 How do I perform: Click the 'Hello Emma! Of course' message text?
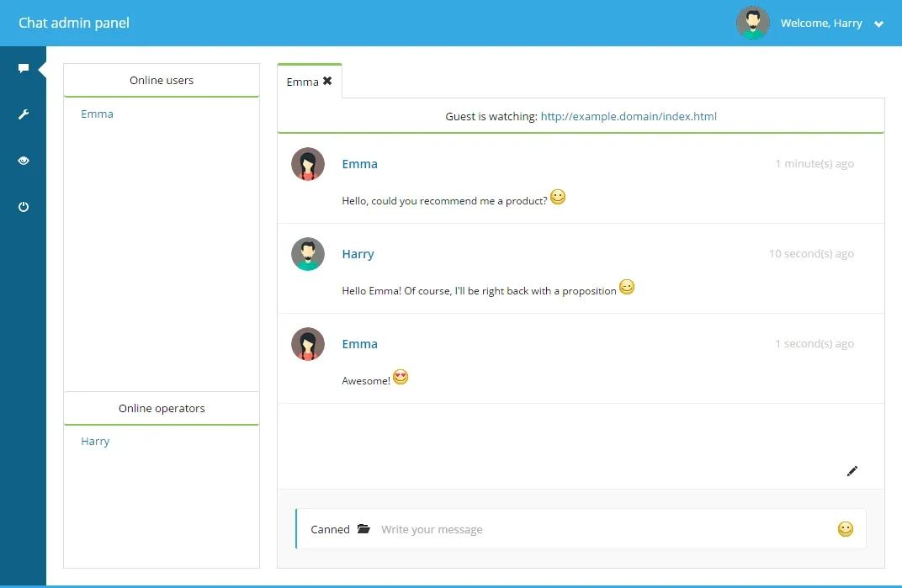coord(480,291)
